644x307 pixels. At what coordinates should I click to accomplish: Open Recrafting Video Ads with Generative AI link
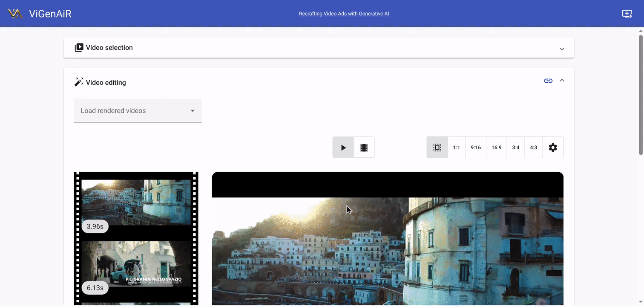344,14
